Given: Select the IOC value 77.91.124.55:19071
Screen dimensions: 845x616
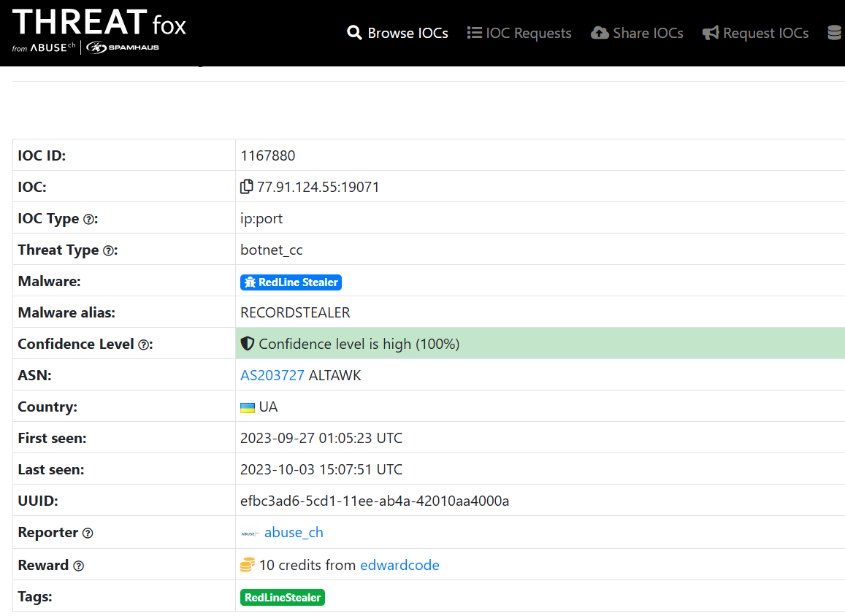Looking at the screenshot, I should coord(318,187).
